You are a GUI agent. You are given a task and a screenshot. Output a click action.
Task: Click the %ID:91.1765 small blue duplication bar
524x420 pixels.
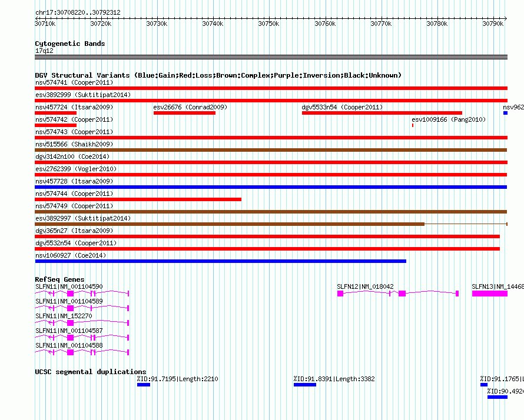[484, 385]
